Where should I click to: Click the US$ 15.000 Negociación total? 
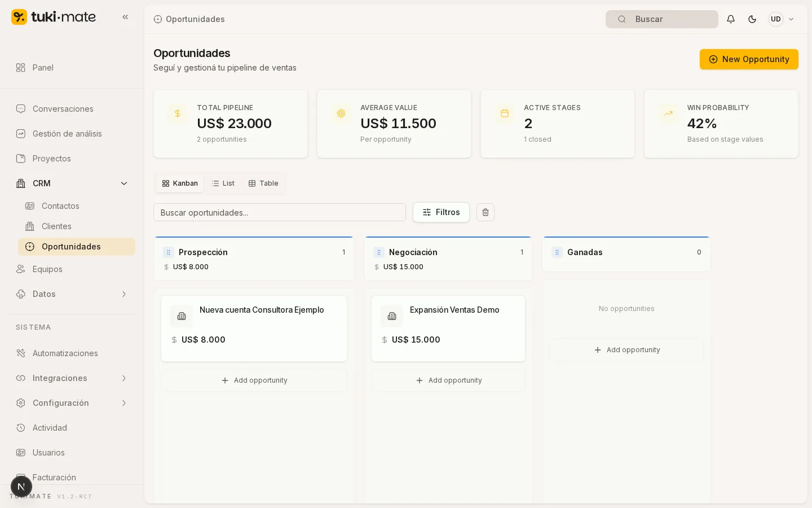coord(403,267)
